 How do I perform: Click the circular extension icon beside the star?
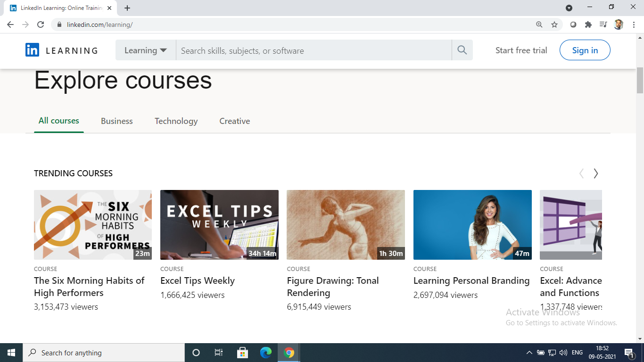(x=573, y=25)
